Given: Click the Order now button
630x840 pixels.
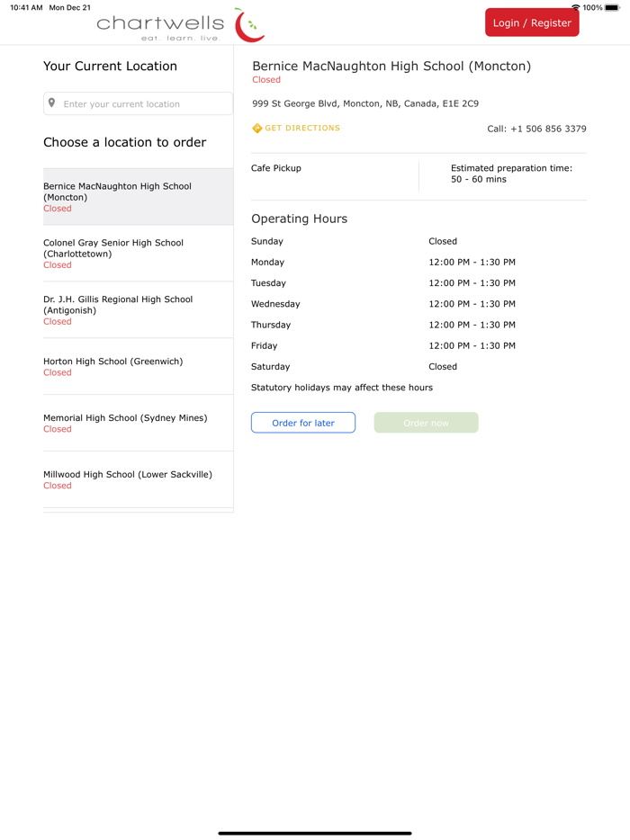Looking at the screenshot, I should [426, 423].
